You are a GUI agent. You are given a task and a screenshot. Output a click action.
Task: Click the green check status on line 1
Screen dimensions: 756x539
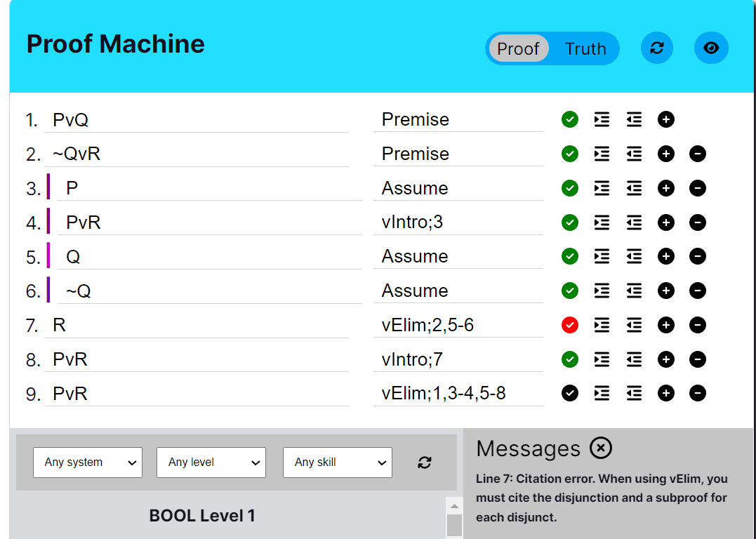point(569,119)
